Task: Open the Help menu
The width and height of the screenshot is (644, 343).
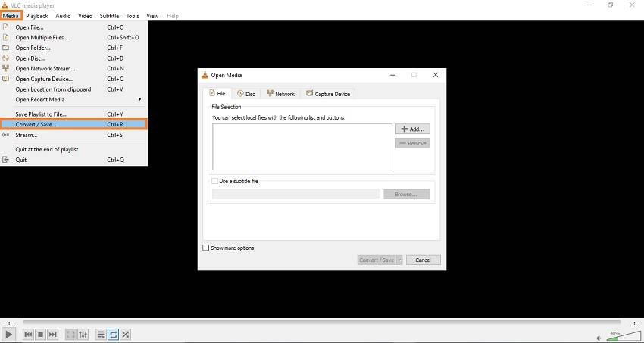Action: coord(173,16)
